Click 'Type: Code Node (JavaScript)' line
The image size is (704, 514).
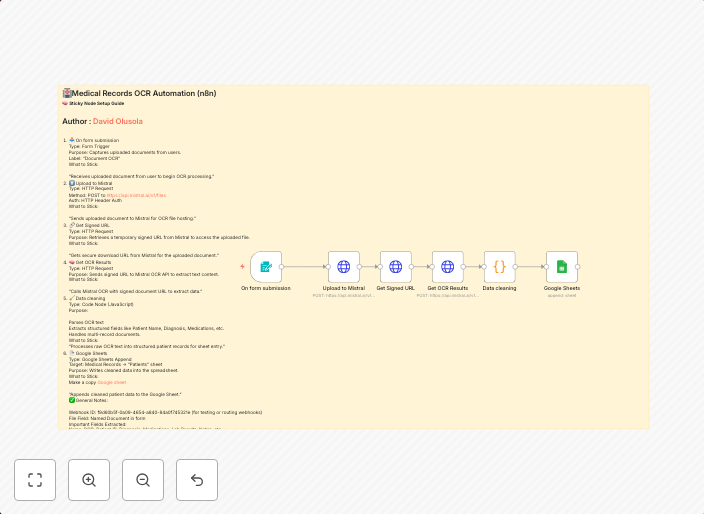101,304
